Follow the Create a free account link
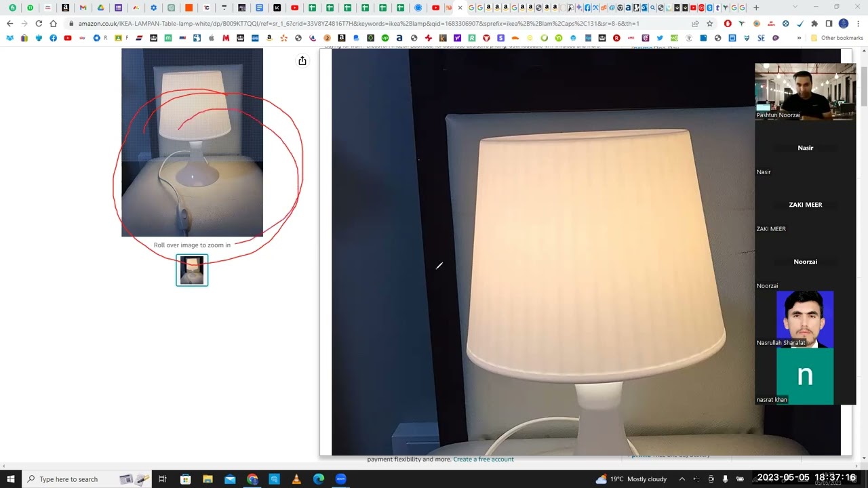This screenshot has width=868, height=488. pos(484,459)
